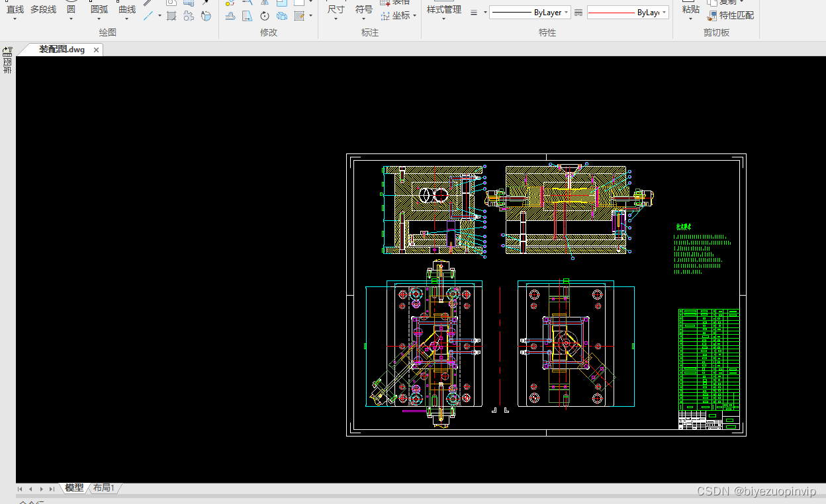Expand the 粘贴 paste options arrow
Viewport: 826px width, 504px height.
(690, 19)
